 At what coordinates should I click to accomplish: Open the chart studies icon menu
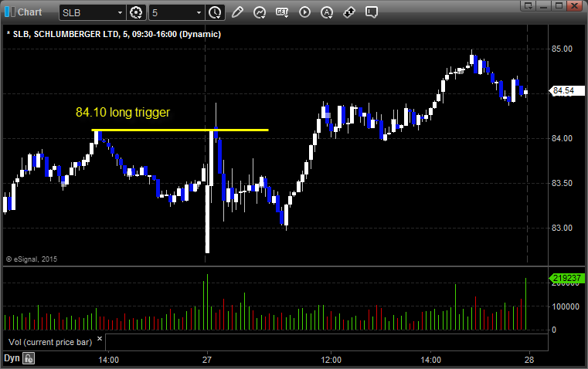(259, 12)
